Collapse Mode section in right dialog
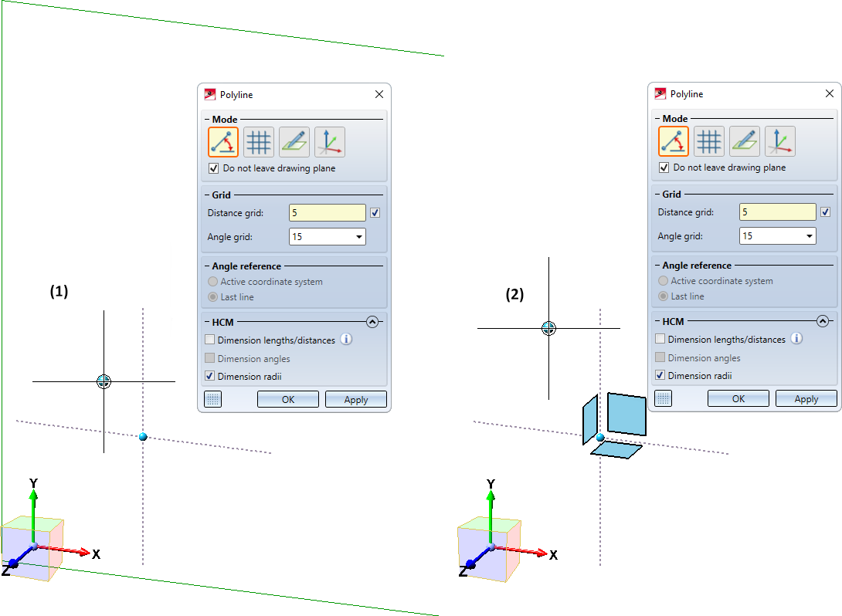The width and height of the screenshot is (842, 616). pos(658,119)
